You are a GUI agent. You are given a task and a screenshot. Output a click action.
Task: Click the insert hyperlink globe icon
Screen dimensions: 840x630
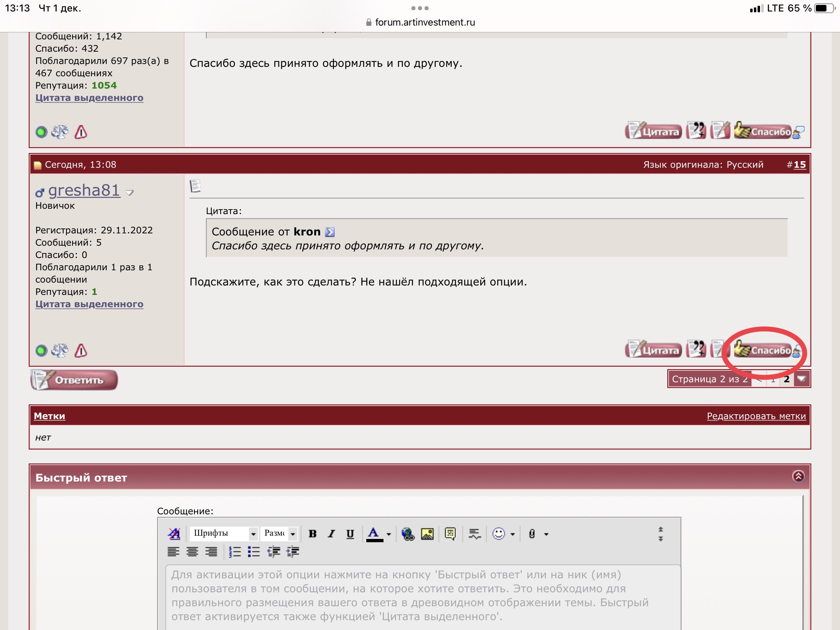pyautogui.click(x=408, y=534)
